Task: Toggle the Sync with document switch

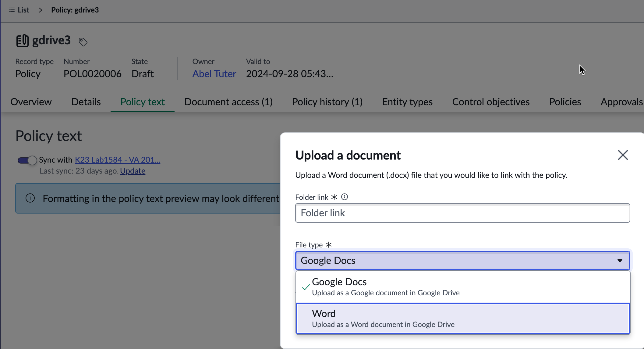Action: (27, 160)
